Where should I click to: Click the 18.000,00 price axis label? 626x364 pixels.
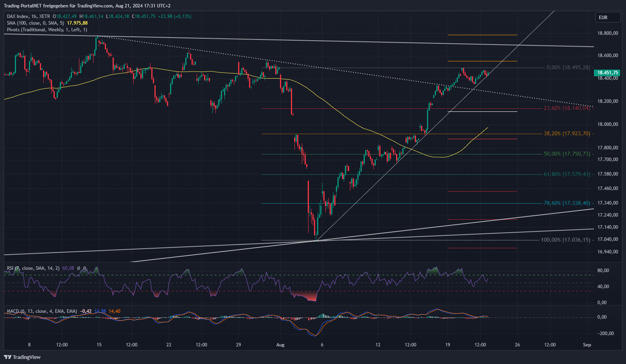[608, 124]
